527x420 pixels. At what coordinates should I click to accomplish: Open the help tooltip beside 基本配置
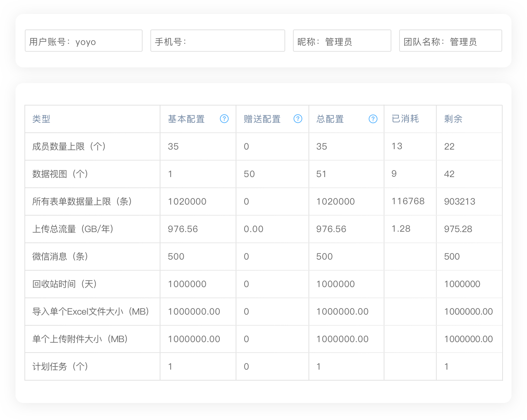tap(224, 119)
